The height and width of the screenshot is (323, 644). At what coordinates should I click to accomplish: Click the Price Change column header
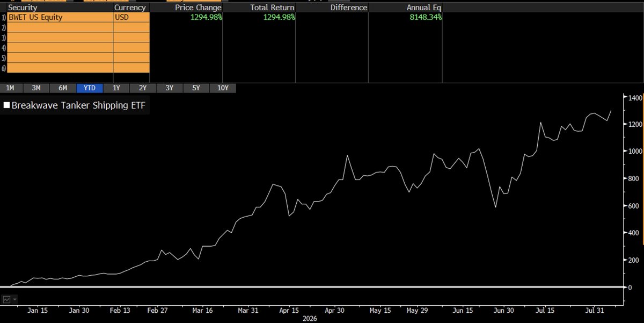click(197, 8)
